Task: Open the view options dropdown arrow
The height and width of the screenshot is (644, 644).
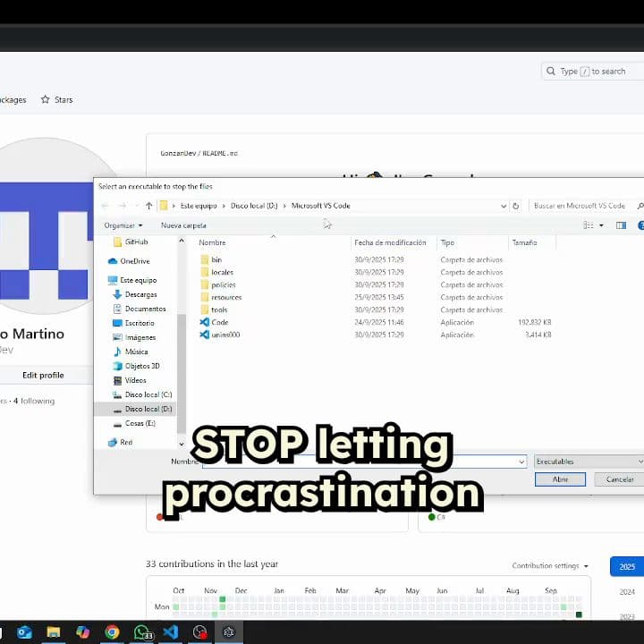Action: [x=601, y=225]
